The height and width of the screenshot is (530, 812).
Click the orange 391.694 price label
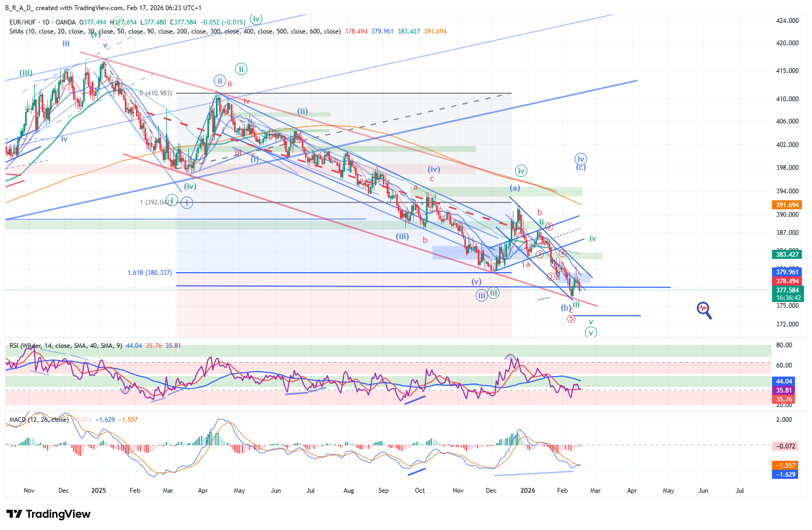[x=787, y=205]
